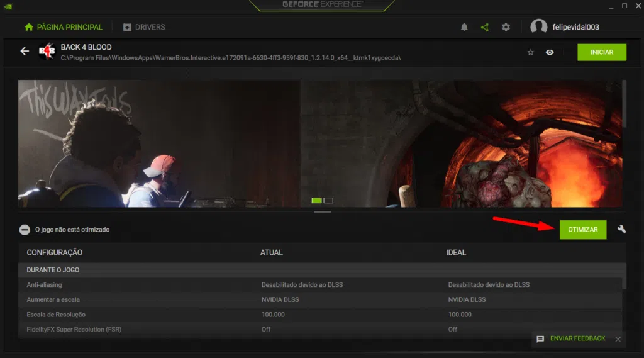This screenshot has height=358, width=644.
Task: Collapse the panel using the divider handle
Action: pos(322,212)
